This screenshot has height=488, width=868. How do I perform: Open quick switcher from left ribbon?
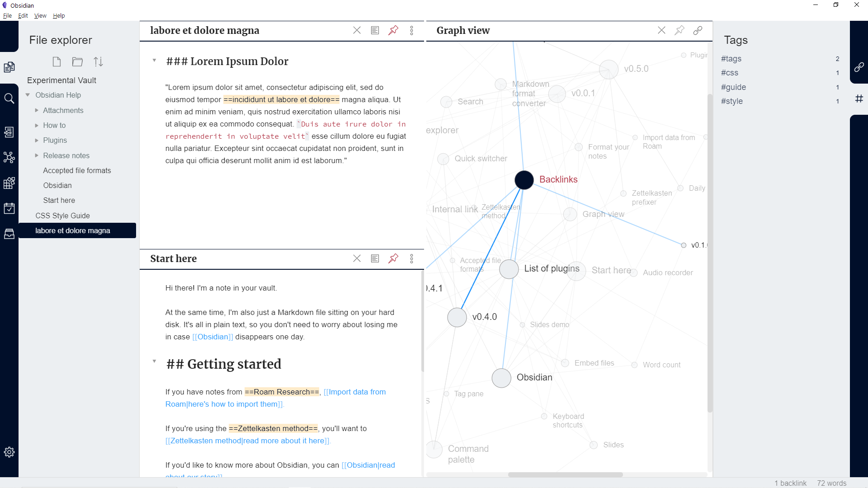coord(9,132)
